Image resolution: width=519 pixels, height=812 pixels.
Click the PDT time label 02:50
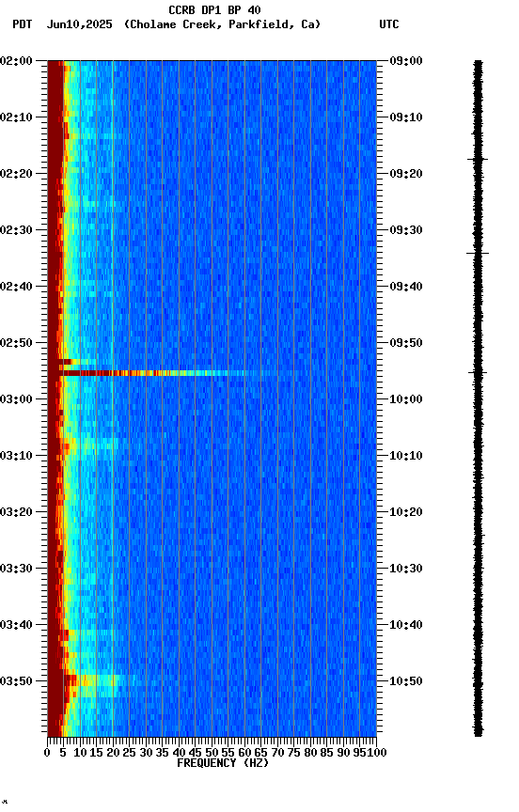click(x=16, y=343)
